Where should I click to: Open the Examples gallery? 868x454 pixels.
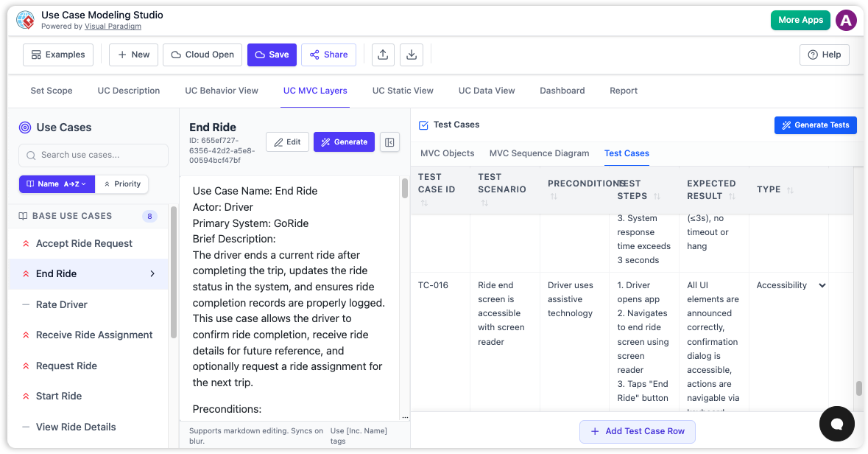[57, 55]
